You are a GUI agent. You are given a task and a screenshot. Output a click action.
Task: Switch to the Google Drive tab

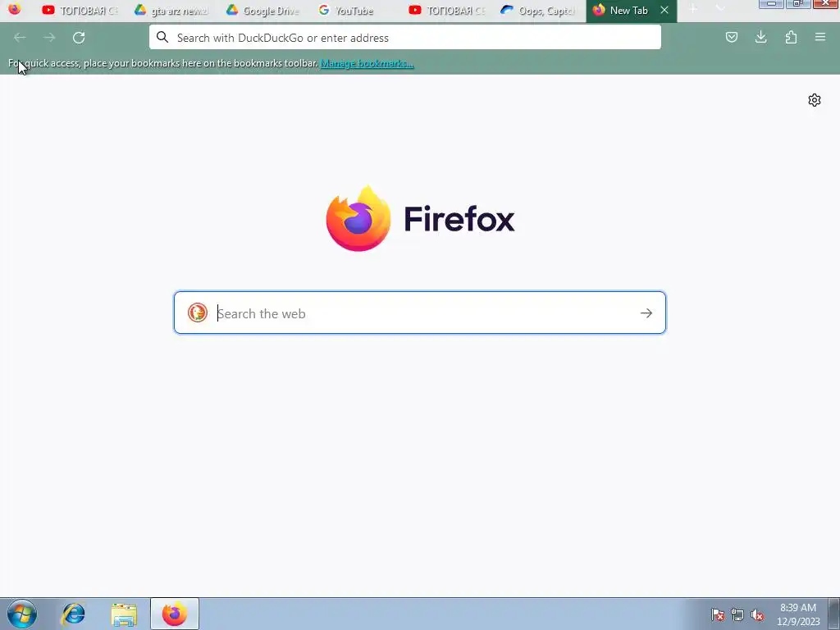point(263,10)
